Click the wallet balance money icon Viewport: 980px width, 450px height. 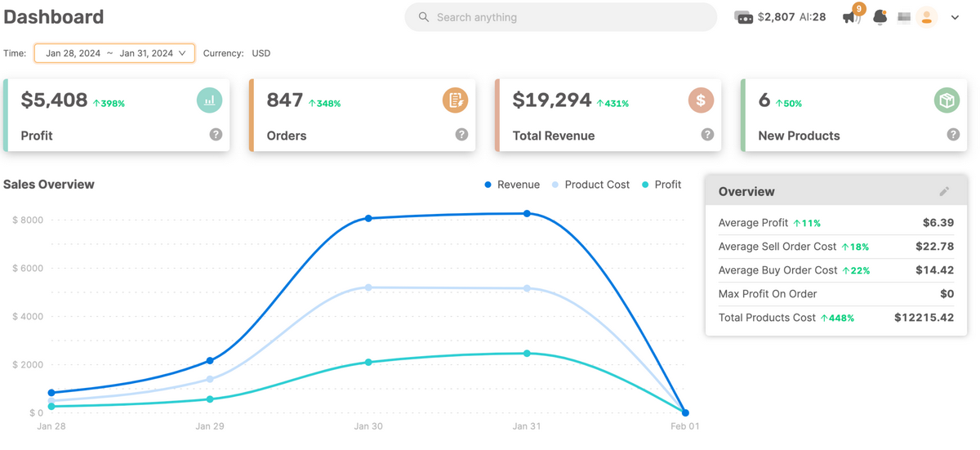click(x=743, y=17)
